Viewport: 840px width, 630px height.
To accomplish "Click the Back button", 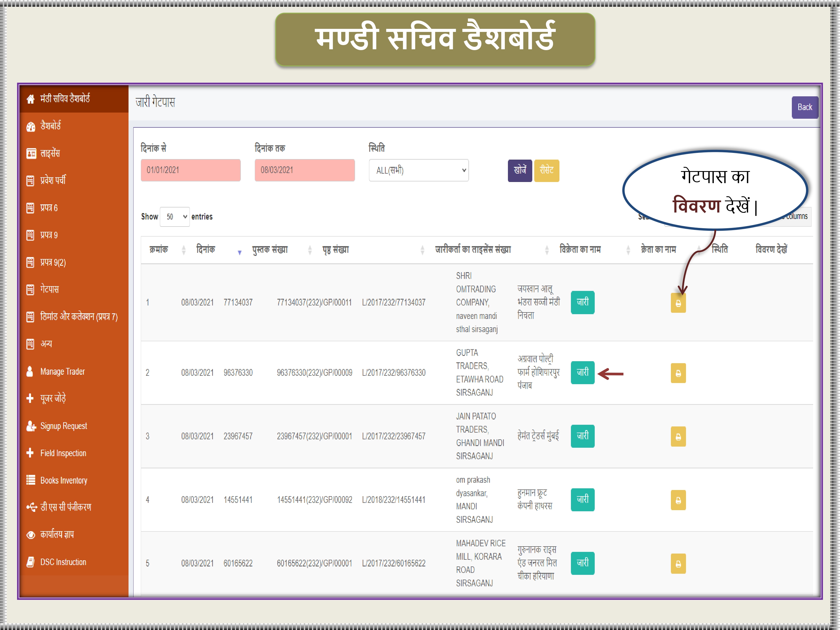I will 805,108.
